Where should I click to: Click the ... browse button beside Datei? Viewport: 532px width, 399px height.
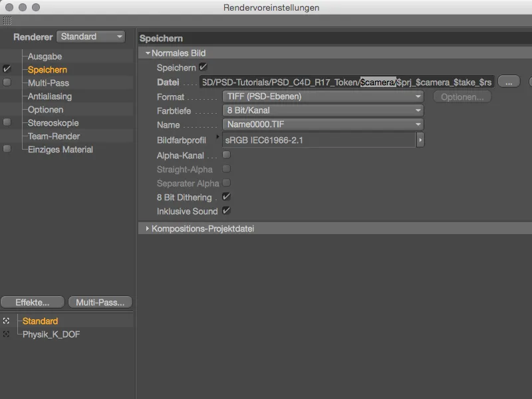(509, 82)
